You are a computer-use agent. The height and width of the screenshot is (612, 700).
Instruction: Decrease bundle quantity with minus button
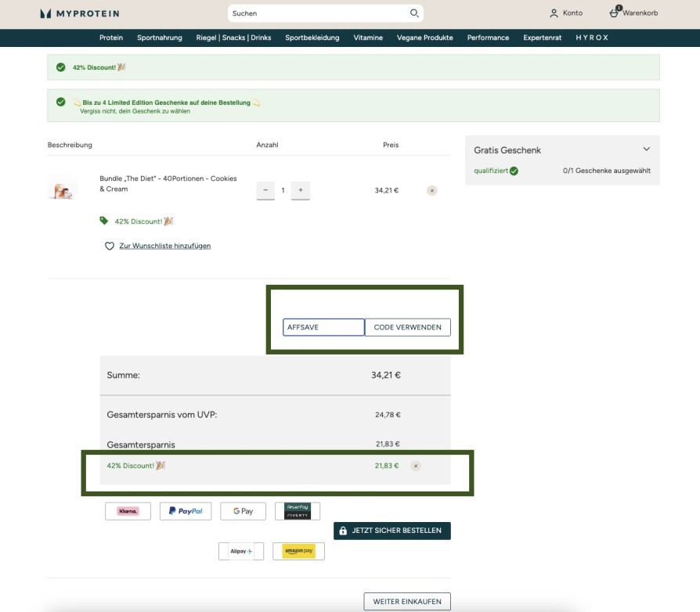pyautogui.click(x=265, y=190)
